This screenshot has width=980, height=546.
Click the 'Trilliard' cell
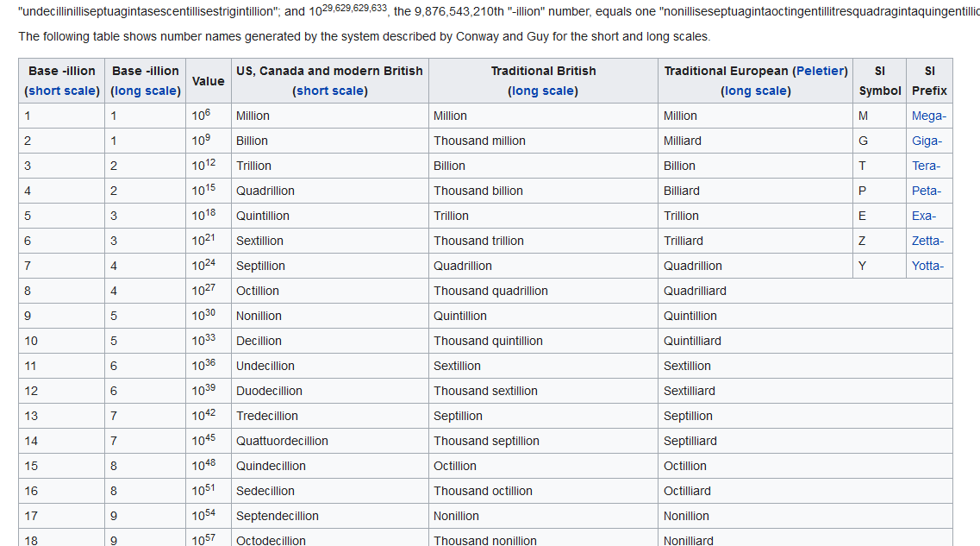point(756,241)
